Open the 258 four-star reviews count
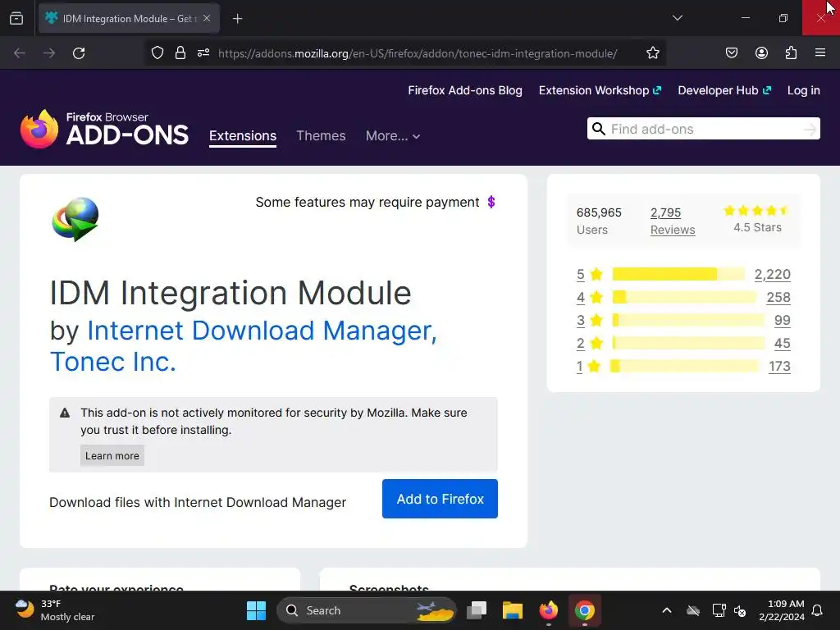Screen dimensions: 840x630 (x=778, y=297)
